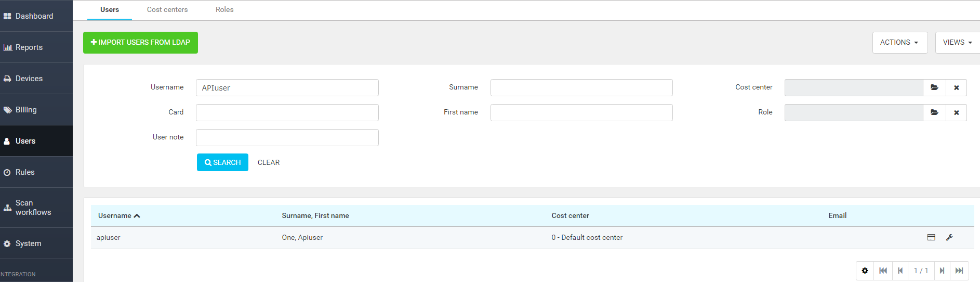Open table settings gear in pagination
980x282 pixels.
point(865,271)
